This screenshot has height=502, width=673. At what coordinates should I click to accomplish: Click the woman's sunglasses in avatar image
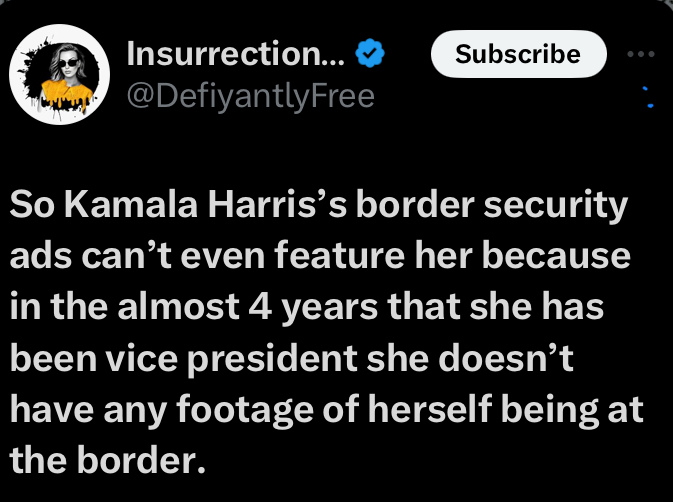point(68,63)
